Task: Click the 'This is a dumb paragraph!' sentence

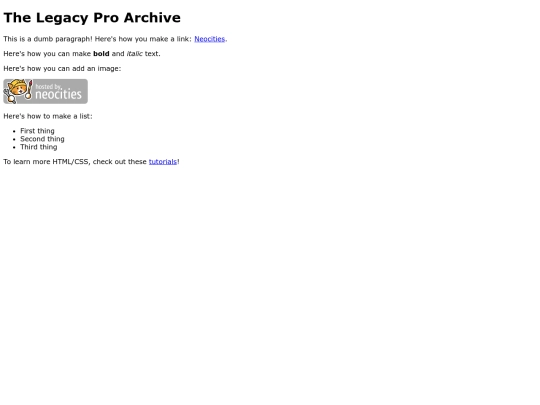Action: [48, 39]
